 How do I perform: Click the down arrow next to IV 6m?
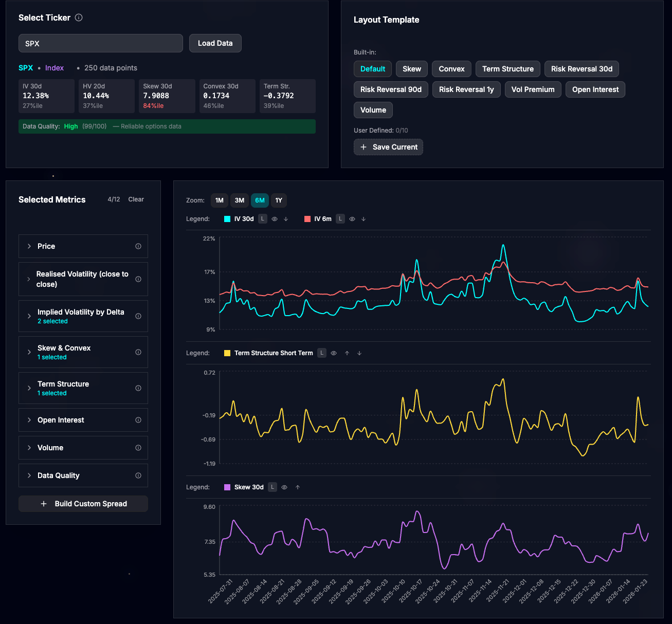coord(364,219)
